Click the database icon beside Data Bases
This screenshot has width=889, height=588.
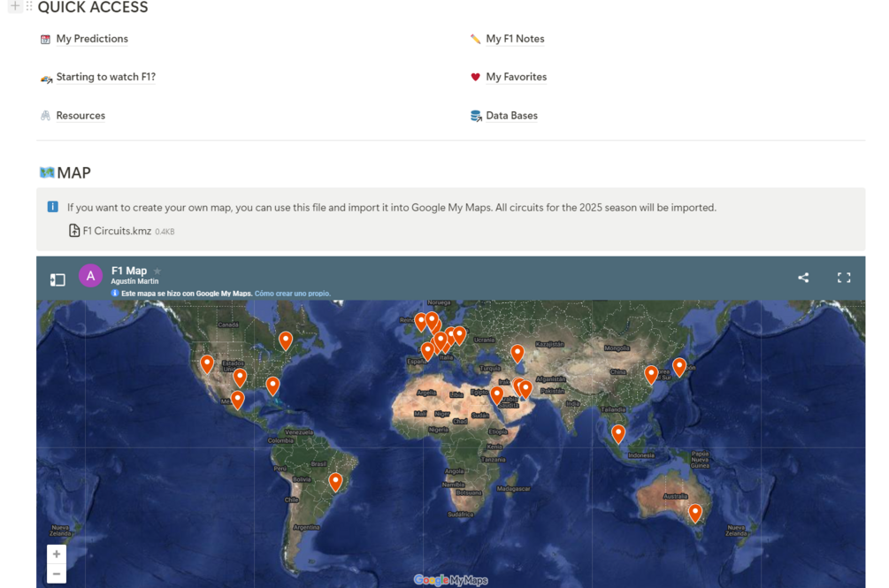pyautogui.click(x=476, y=116)
